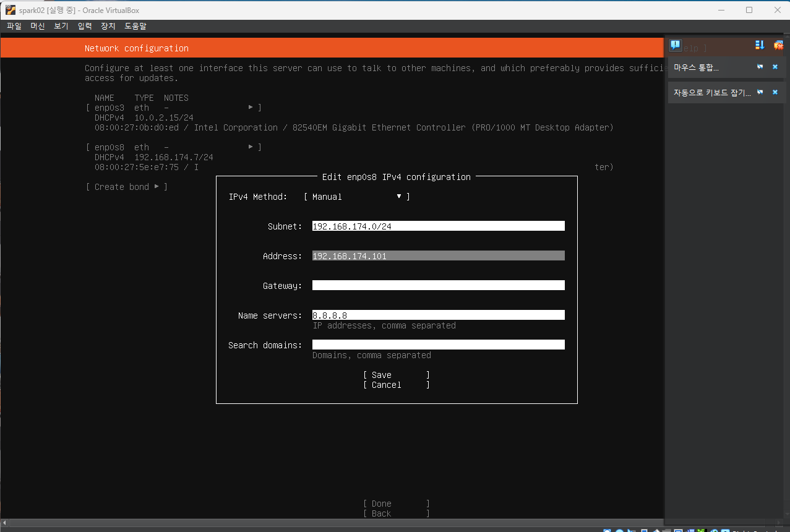Click the Search domains input field
Viewport: 790px width, 532px height.
coord(439,345)
